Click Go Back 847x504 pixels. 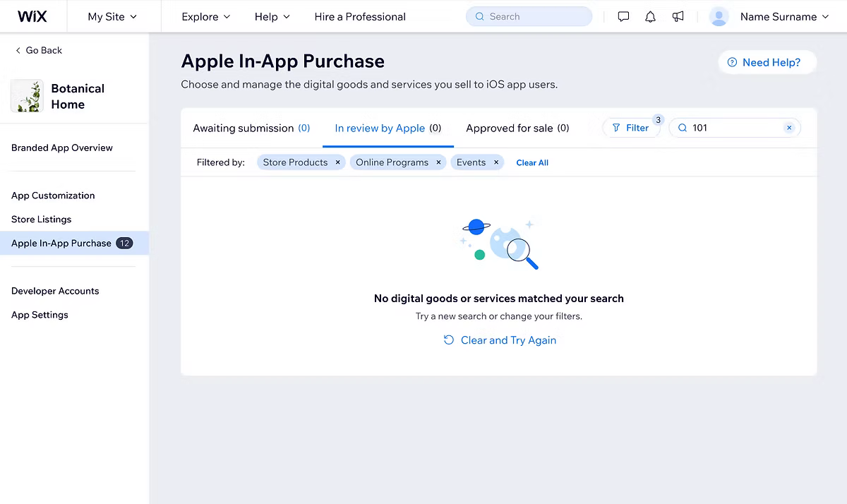click(x=38, y=50)
